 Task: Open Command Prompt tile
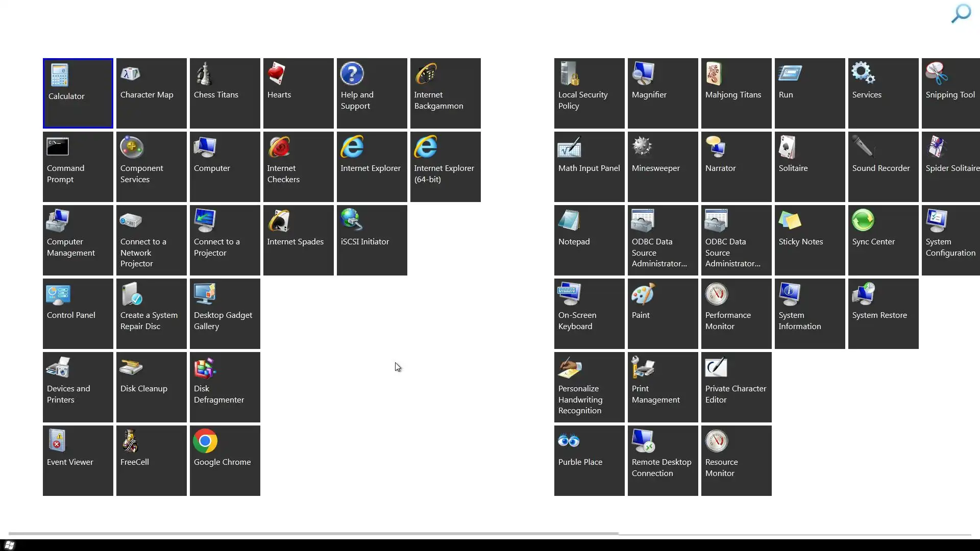pos(78,166)
